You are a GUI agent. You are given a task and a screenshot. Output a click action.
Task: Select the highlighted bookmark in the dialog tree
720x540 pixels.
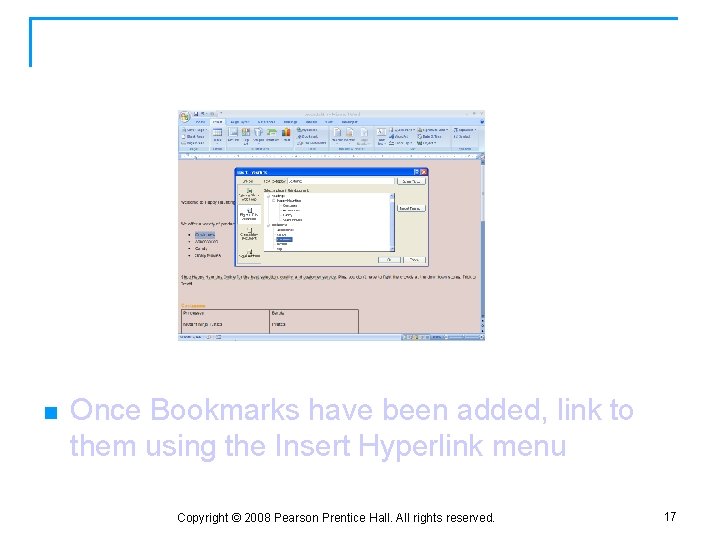click(x=284, y=239)
